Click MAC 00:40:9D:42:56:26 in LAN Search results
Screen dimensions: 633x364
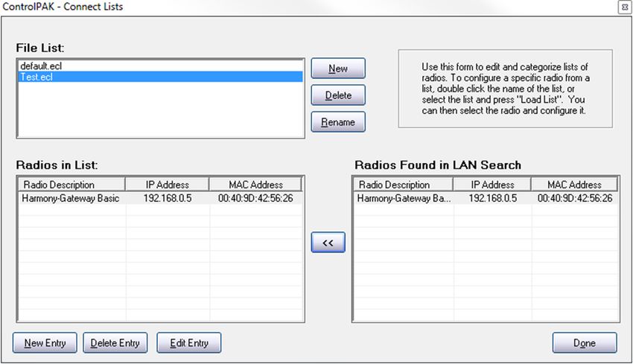pos(575,198)
